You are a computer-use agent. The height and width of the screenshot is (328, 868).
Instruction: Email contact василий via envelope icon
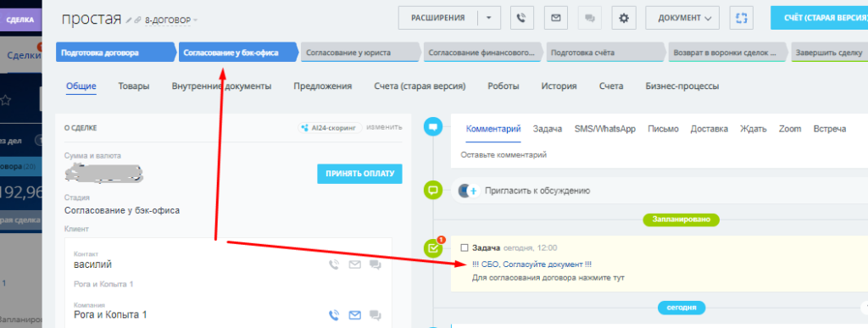point(354,264)
